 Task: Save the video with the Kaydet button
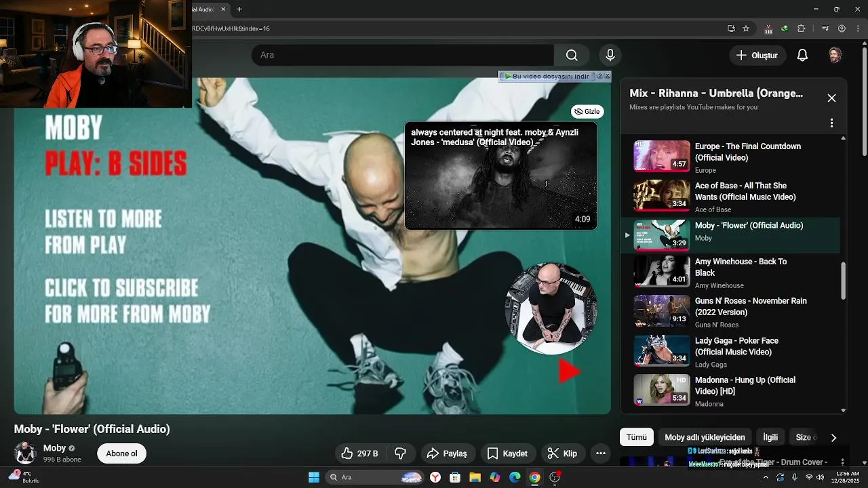(507, 453)
